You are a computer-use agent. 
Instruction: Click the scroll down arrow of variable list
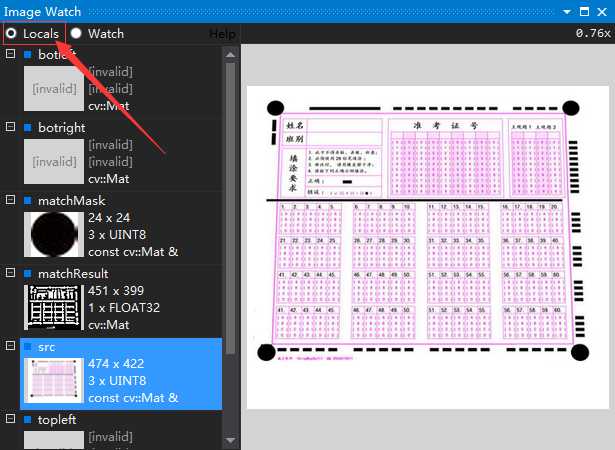click(231, 441)
